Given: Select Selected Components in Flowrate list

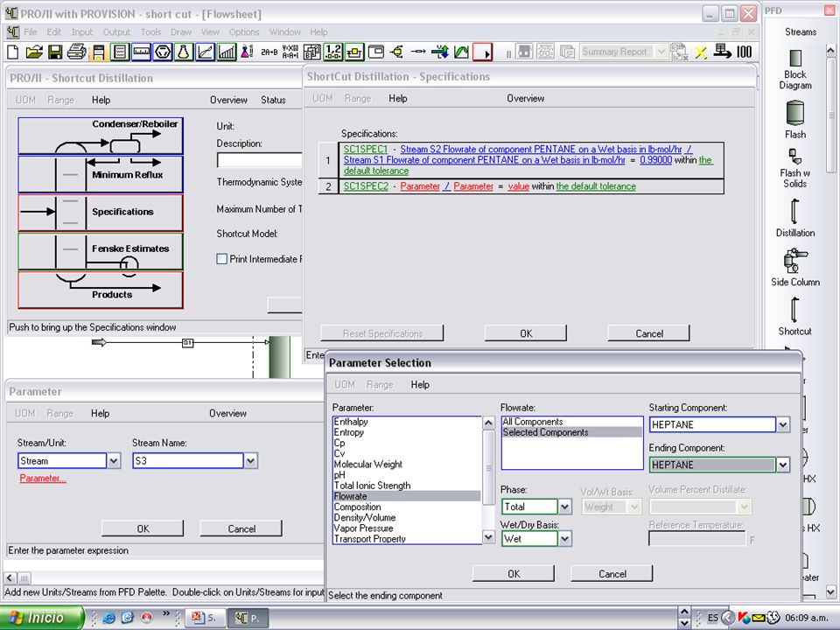Looking at the screenshot, I should (x=571, y=432).
